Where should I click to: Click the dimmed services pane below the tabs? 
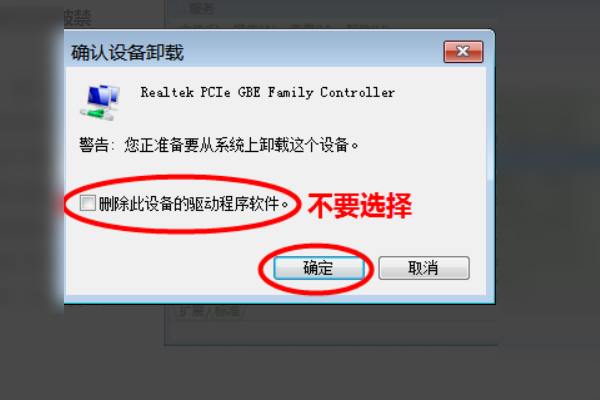[x=331, y=331]
